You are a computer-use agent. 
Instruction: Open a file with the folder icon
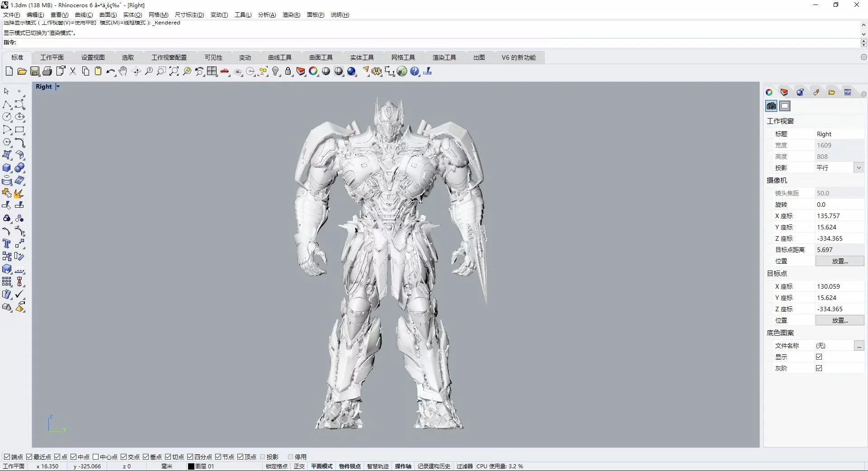22,71
